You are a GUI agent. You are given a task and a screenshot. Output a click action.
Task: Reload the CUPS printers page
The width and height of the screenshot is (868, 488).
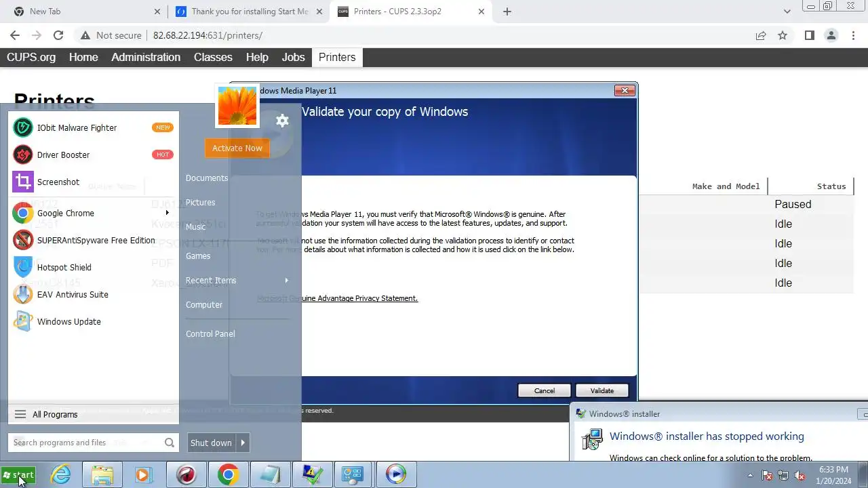(58, 35)
